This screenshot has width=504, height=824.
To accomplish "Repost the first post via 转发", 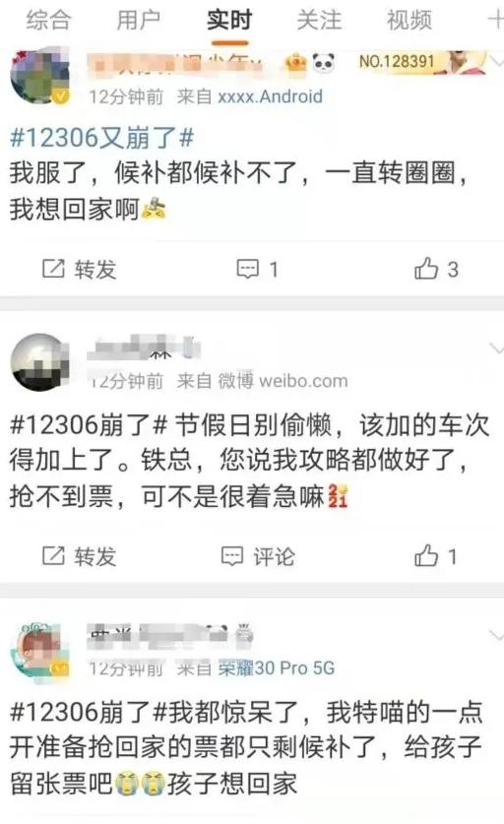I will click(80, 269).
